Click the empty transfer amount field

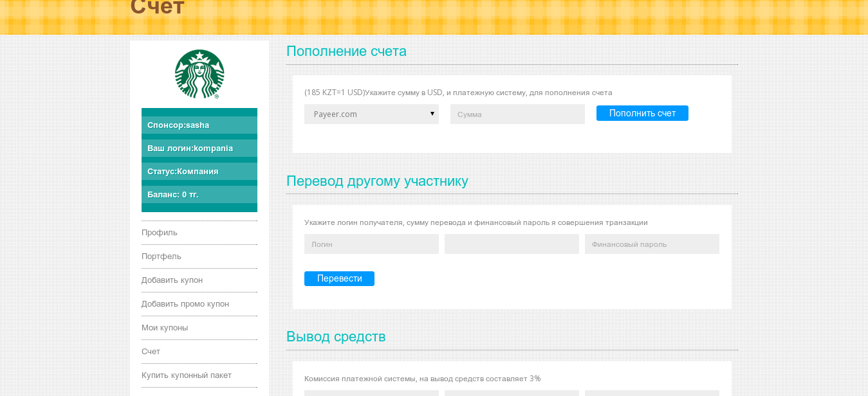pyautogui.click(x=512, y=244)
